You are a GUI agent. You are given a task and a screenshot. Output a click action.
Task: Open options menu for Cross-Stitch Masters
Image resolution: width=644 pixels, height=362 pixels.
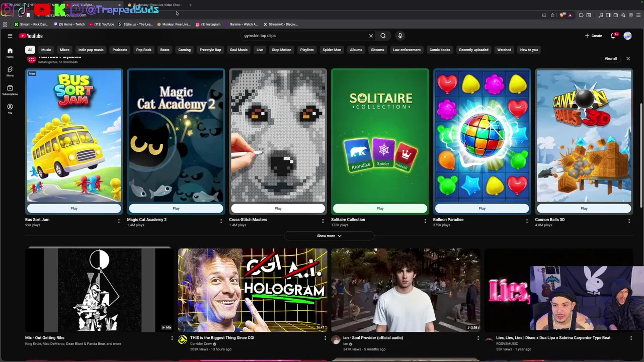pos(323,221)
